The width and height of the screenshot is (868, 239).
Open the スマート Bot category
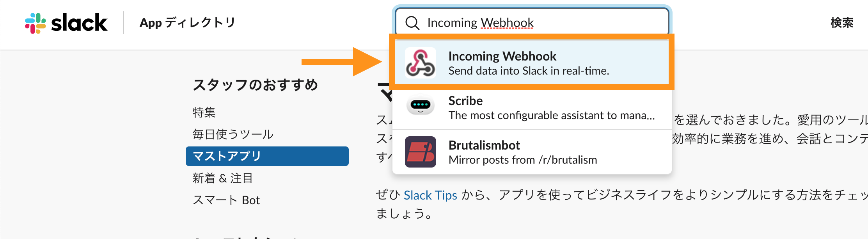click(x=226, y=200)
